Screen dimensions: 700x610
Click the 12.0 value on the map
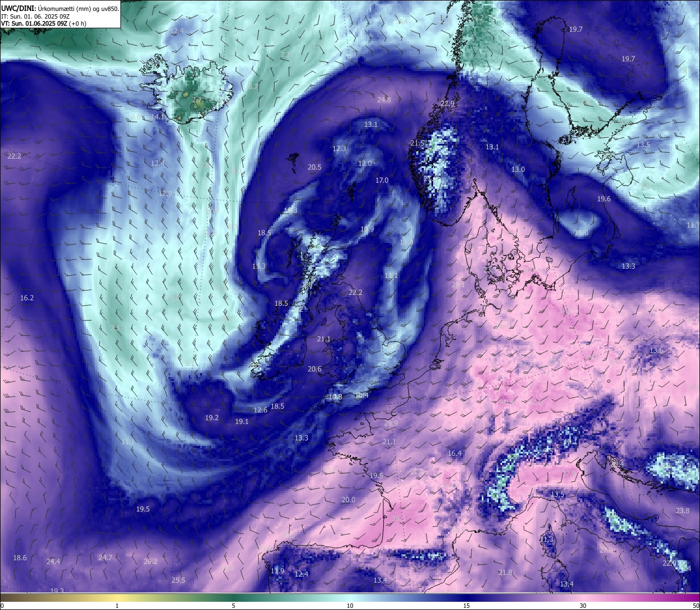pos(365,164)
